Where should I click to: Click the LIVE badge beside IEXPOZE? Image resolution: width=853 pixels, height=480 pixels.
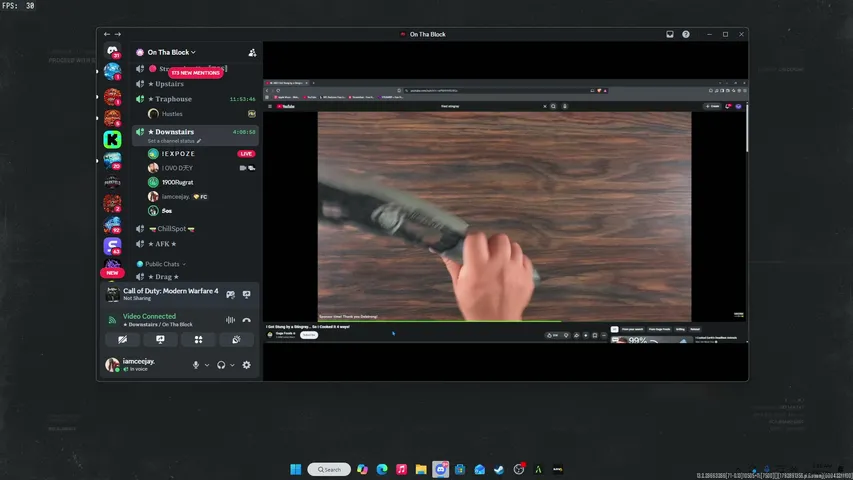[x=246, y=153]
